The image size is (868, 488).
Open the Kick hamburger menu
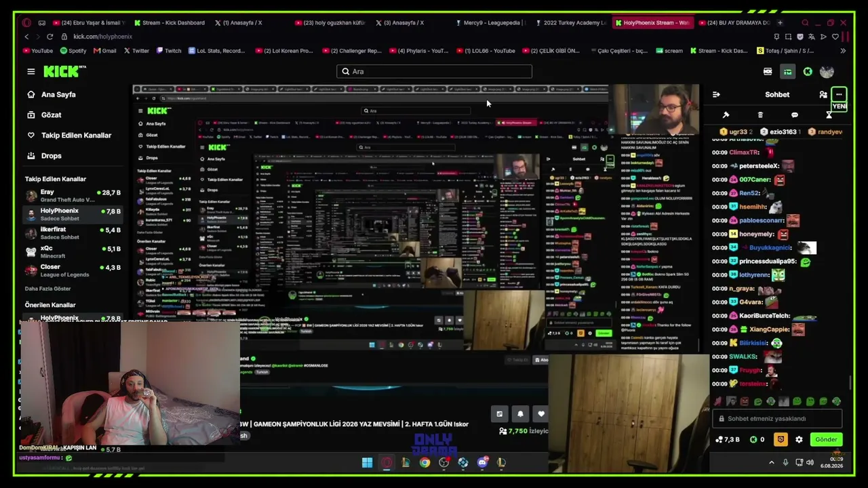coord(31,71)
